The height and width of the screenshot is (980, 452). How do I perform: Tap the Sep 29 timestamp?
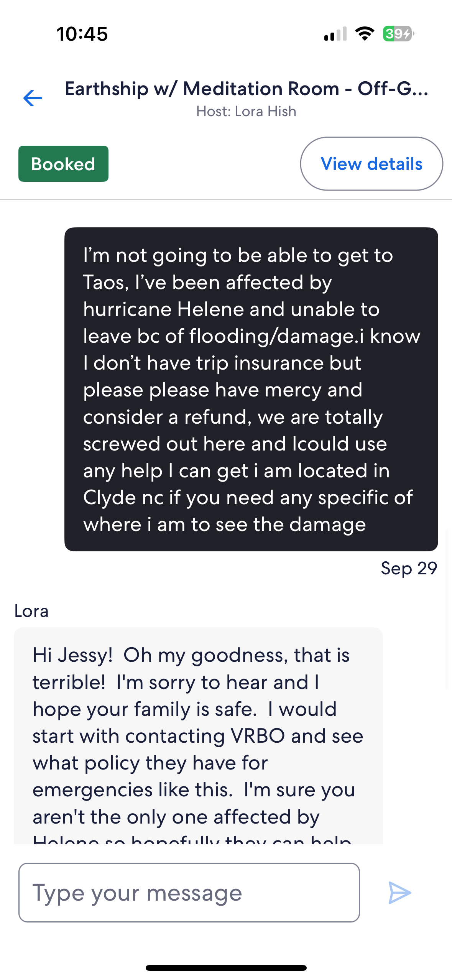click(x=409, y=568)
